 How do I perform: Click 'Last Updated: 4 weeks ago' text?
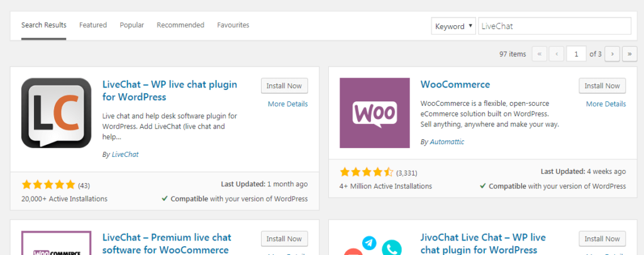(x=583, y=171)
